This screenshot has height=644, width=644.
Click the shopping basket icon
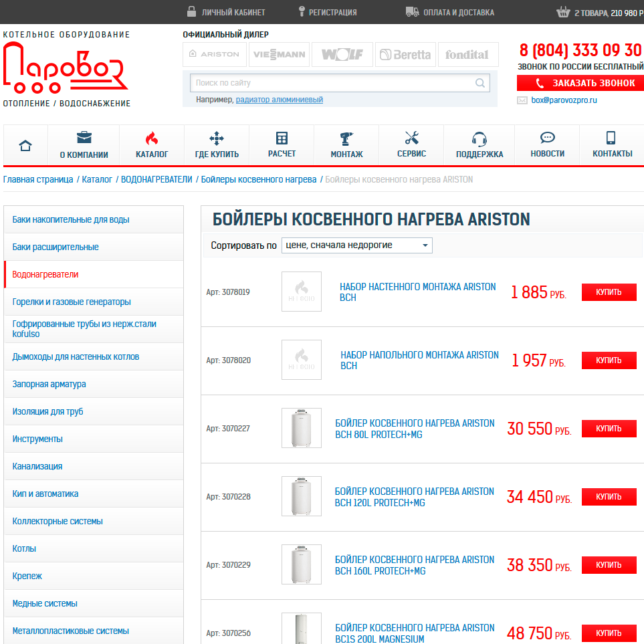click(563, 12)
